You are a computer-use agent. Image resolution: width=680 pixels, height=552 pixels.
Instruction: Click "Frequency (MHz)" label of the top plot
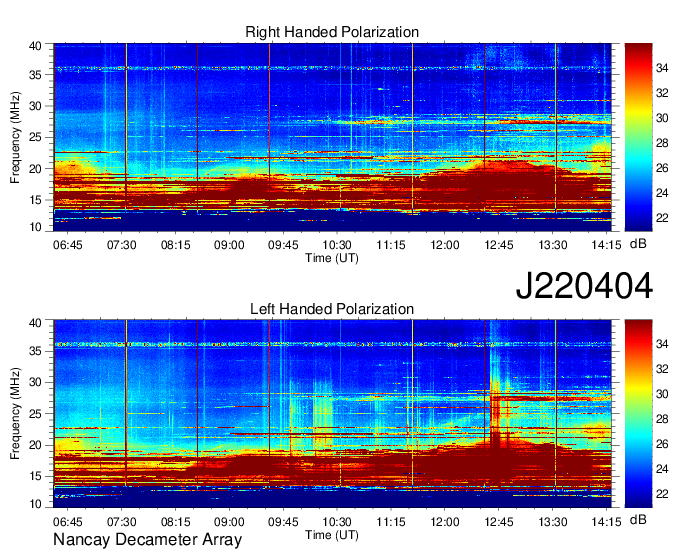click(x=15, y=137)
